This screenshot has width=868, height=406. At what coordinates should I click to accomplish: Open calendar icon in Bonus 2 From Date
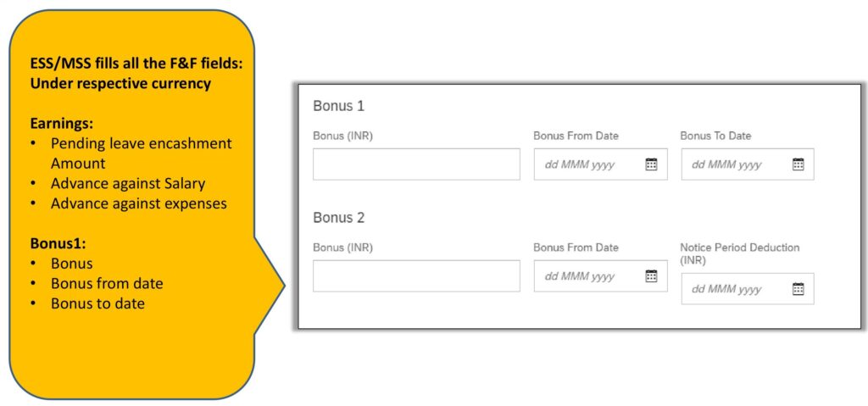pyautogui.click(x=652, y=276)
